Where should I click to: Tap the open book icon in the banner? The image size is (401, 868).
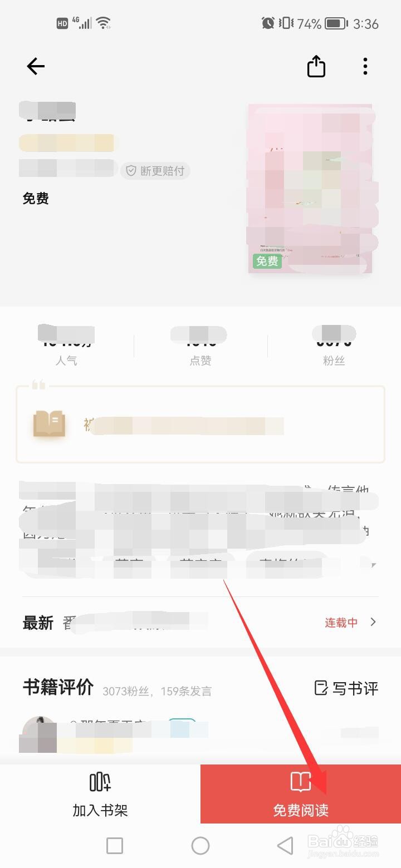point(49,423)
